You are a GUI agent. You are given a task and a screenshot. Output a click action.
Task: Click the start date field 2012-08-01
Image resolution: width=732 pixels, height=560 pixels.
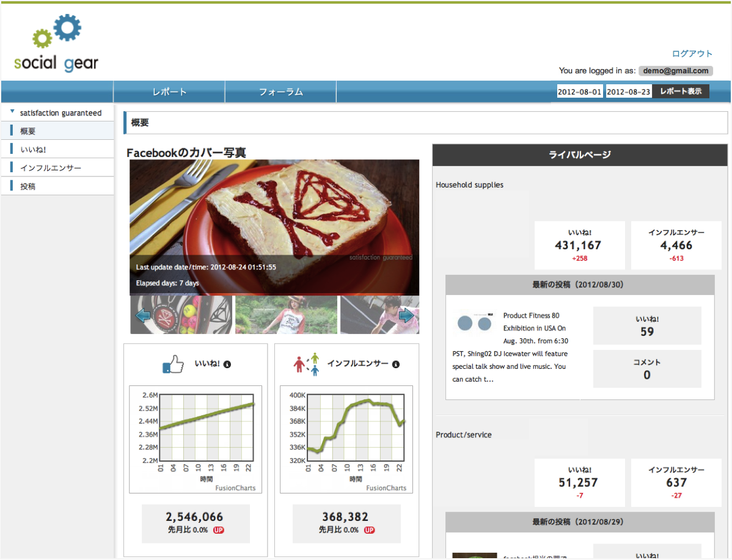point(580,92)
